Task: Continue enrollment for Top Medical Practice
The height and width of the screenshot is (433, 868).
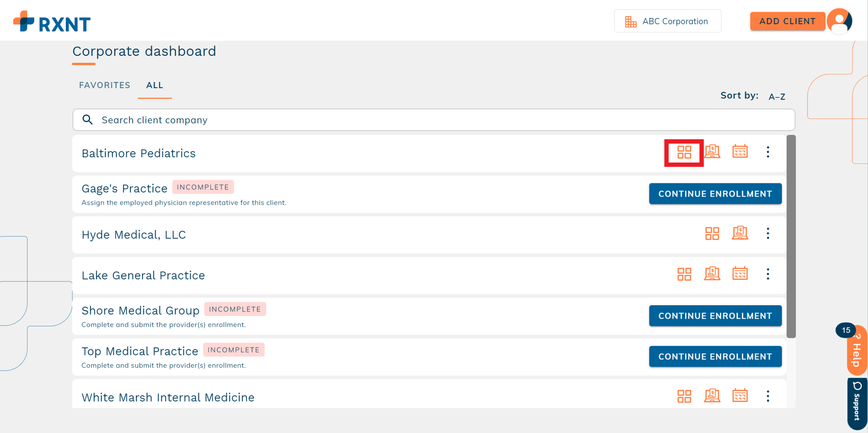Action: click(x=715, y=356)
